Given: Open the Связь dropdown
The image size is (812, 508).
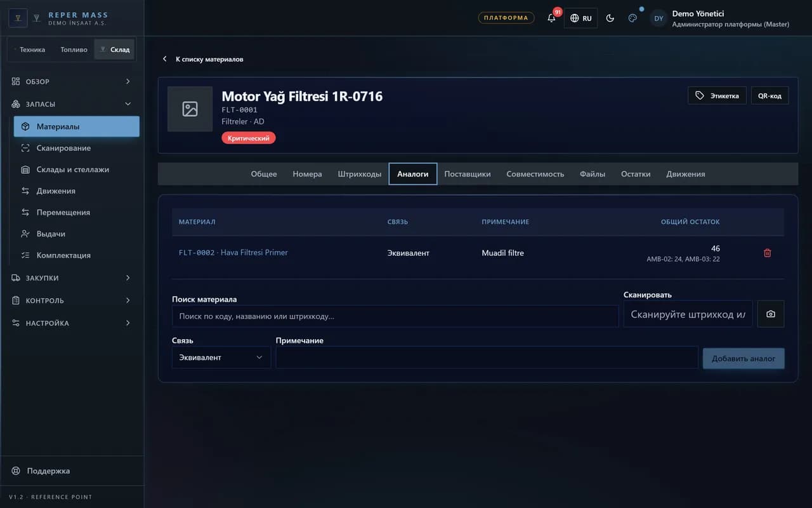Looking at the screenshot, I should tap(221, 358).
